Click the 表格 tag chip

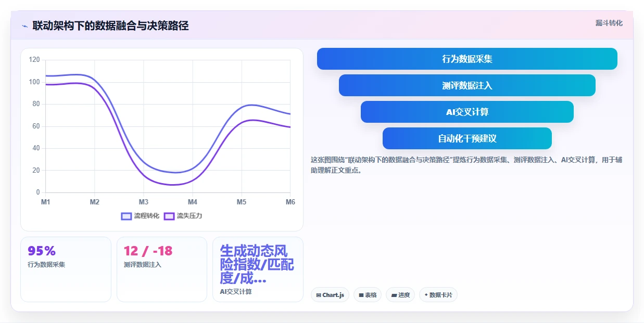368,295
